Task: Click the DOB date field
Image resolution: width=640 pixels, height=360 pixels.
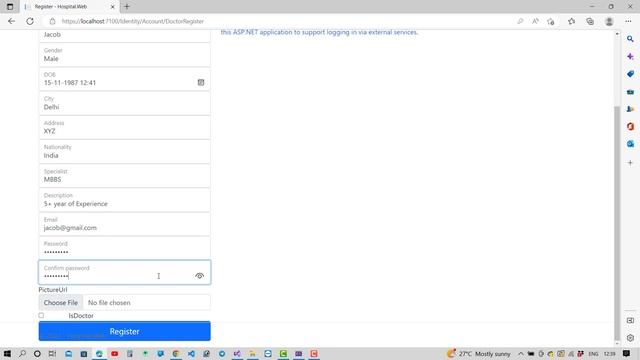Action: (x=124, y=79)
